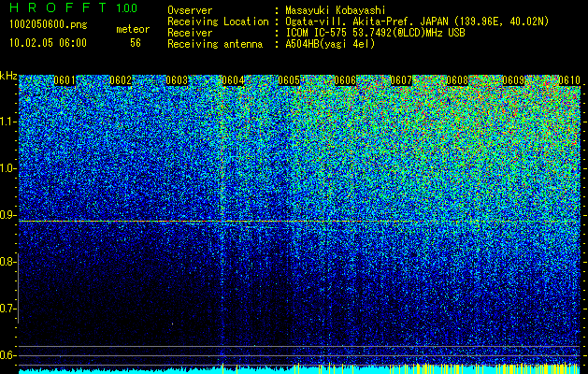The image size is (588, 374).
Task: Click the 0602 time marker
Action: point(121,80)
